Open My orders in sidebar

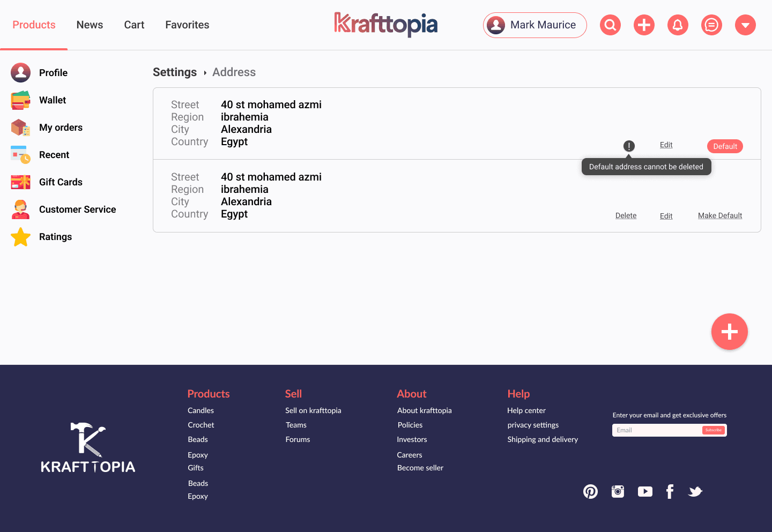tap(61, 128)
